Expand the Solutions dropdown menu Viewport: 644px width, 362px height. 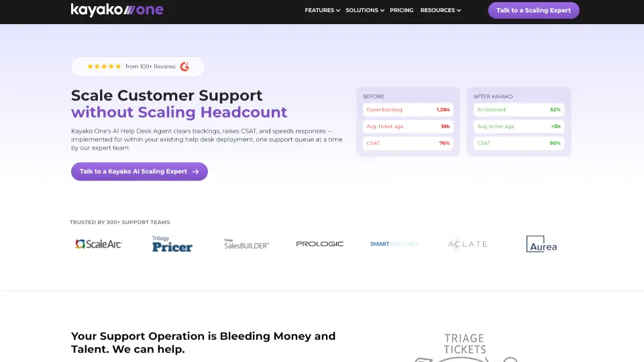point(365,10)
